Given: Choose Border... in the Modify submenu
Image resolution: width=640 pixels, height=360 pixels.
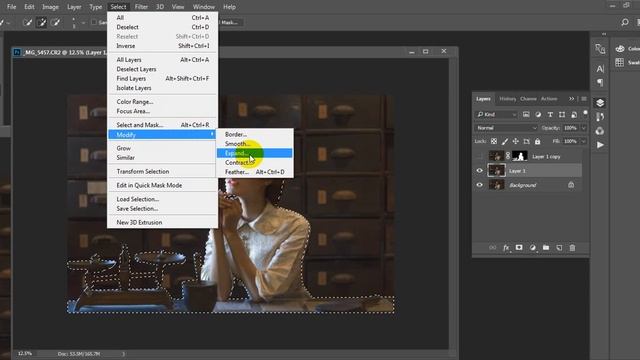Looking at the screenshot, I should (x=254, y=134).
